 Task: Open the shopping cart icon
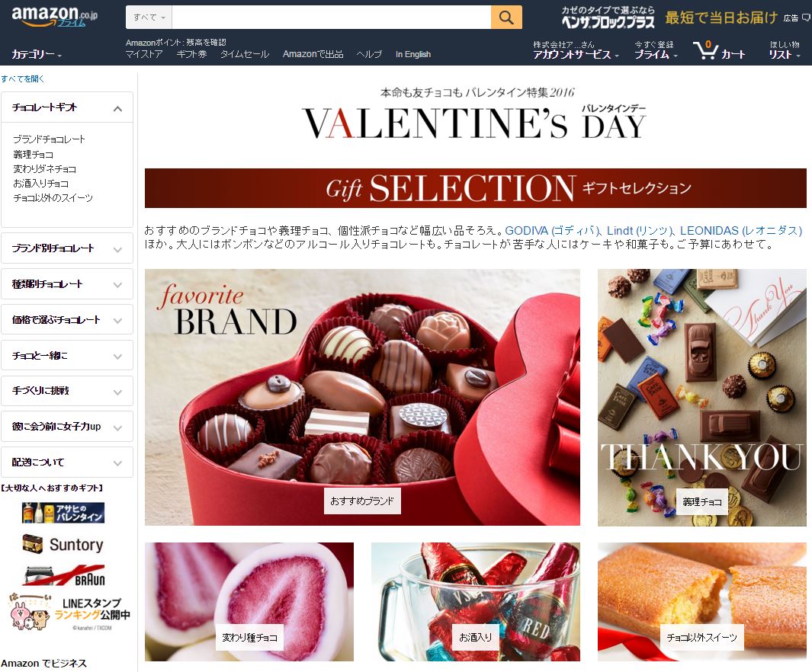(x=705, y=50)
